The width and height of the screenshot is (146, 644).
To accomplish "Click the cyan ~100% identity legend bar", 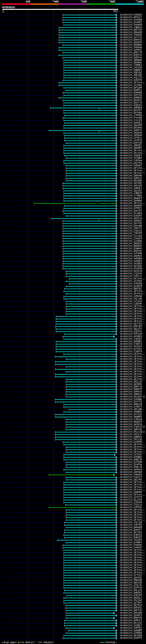I will (x=130, y=4).
